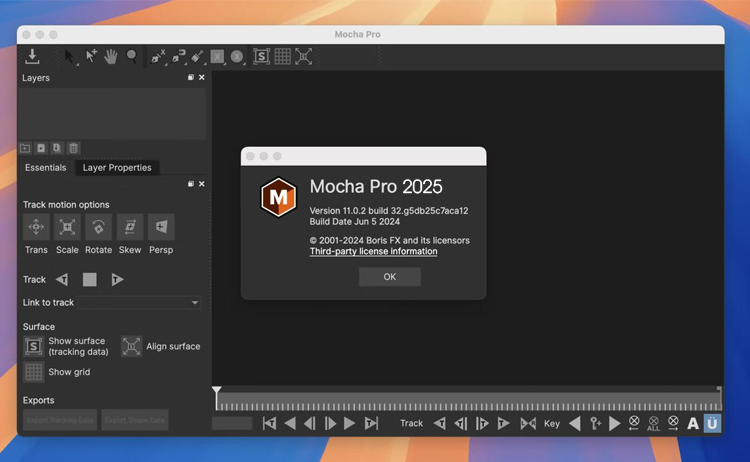This screenshot has width=750, height=462.
Task: Toggle Show grid in Surface section
Action: coord(33,372)
